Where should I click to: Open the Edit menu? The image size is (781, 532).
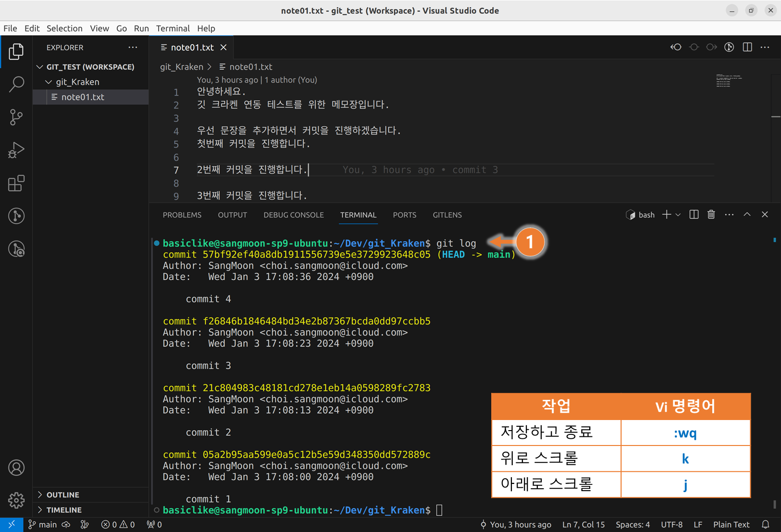pyautogui.click(x=32, y=28)
